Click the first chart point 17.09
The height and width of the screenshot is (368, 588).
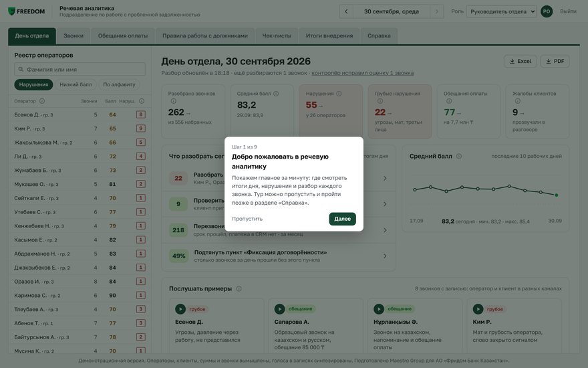point(415,189)
